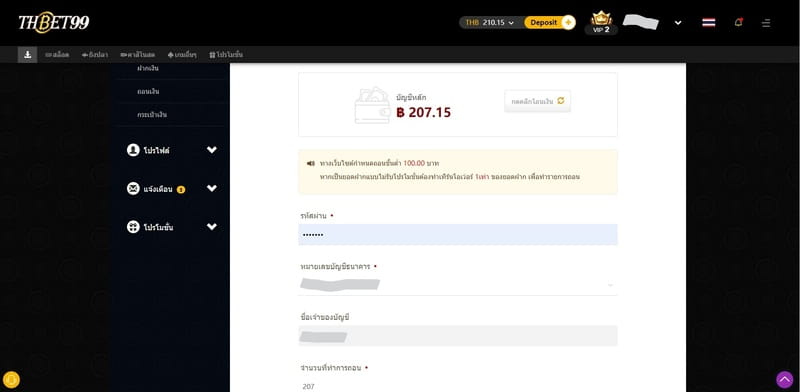800x392 pixels.
Task: Click the download icon in navigation bar
Action: [28, 54]
